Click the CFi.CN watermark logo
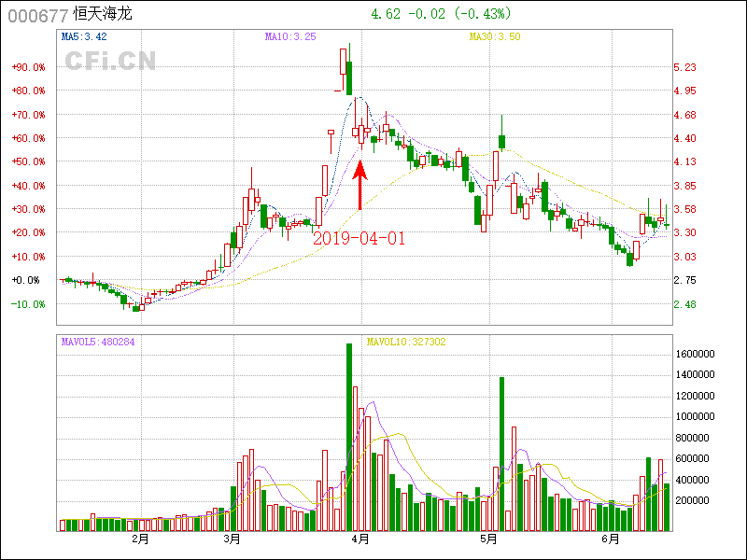 [x=110, y=61]
